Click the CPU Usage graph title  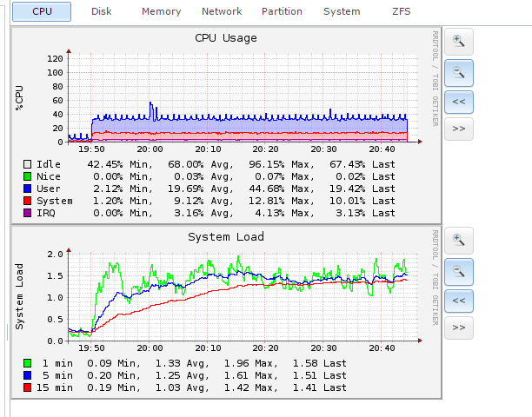(226, 38)
